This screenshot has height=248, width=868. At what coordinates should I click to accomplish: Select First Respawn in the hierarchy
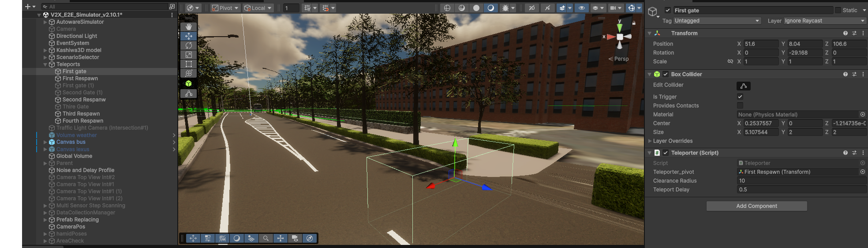click(x=80, y=79)
